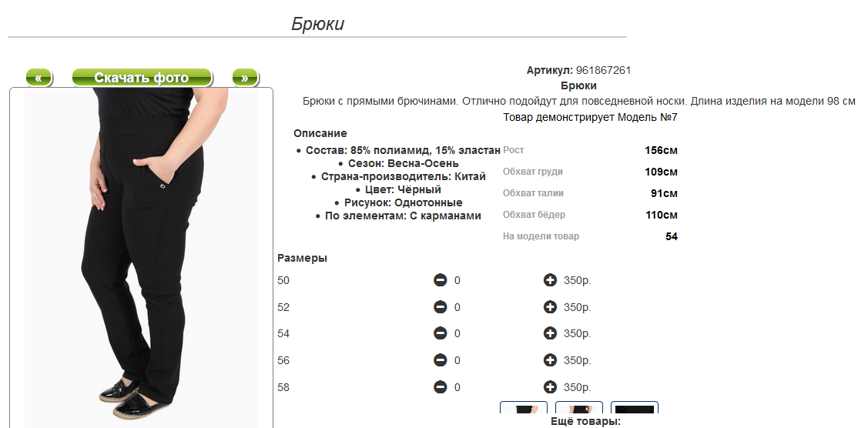Click Рисунок: Однотонные text
This screenshot has height=428, width=868.
pyautogui.click(x=404, y=203)
